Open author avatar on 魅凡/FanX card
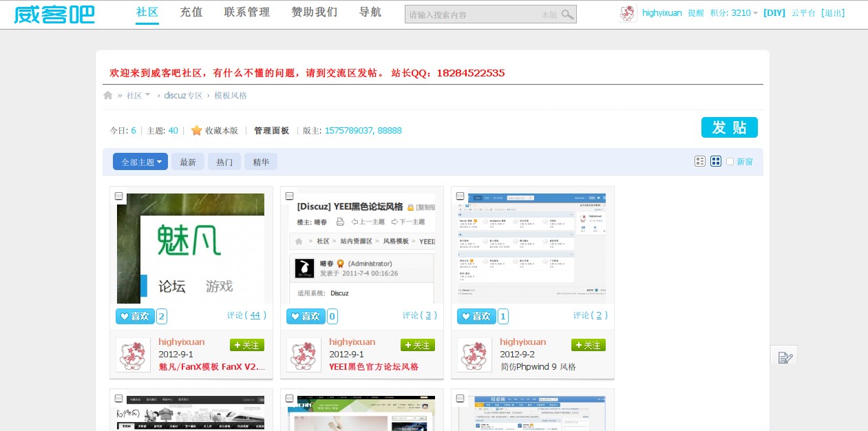The height and width of the screenshot is (431, 868). point(133,355)
